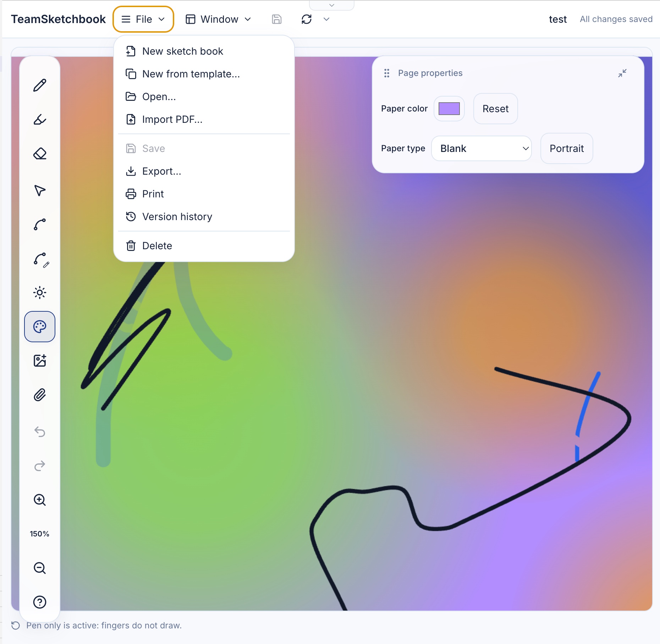Viewport: 660px width, 644px height.
Task: Select the Highlighter brush tool
Action: 40,120
